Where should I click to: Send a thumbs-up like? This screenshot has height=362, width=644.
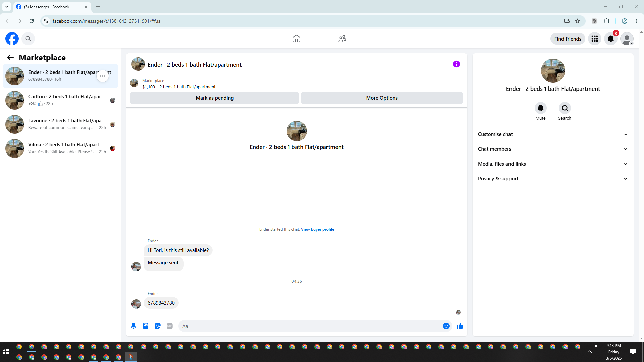point(460,326)
